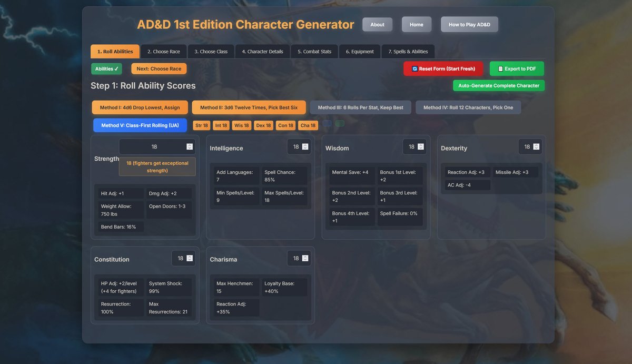Screen dimensions: 632x364
Task: Click the Open Doors: 1-3 cell
Action: point(169,210)
